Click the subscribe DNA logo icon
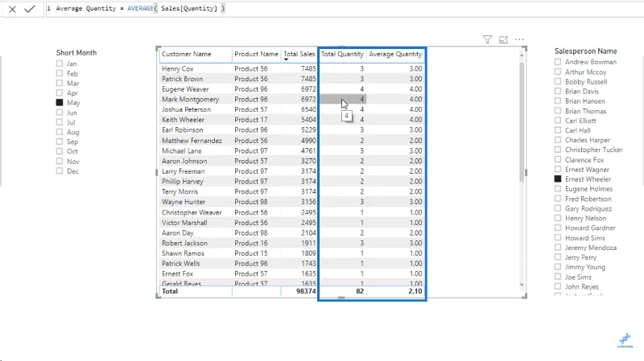This screenshot has width=644, height=361. 625,340
